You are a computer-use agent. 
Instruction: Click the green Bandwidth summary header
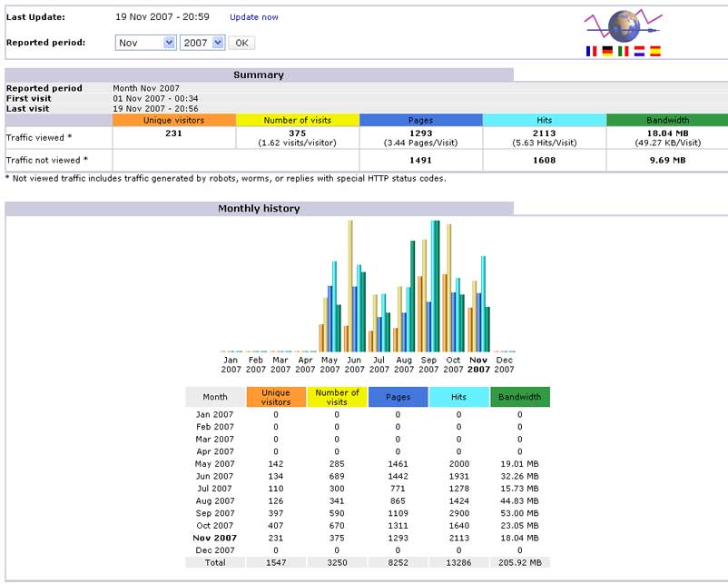(667, 120)
